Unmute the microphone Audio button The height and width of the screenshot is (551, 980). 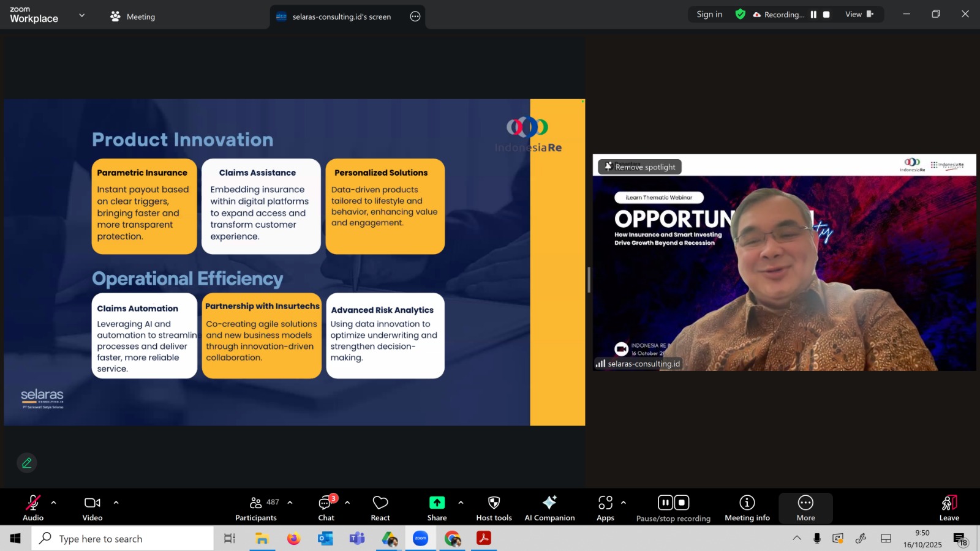click(x=33, y=508)
